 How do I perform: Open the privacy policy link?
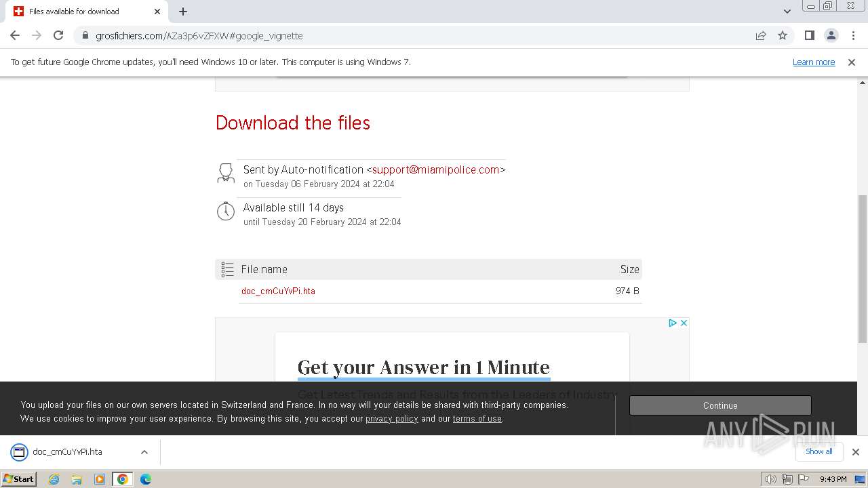click(392, 418)
